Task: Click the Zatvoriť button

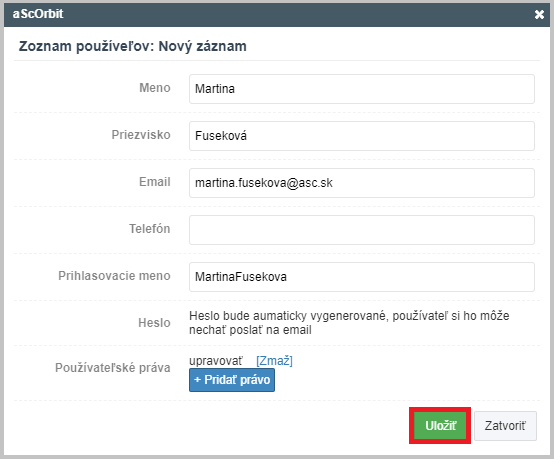Action: 505,426
